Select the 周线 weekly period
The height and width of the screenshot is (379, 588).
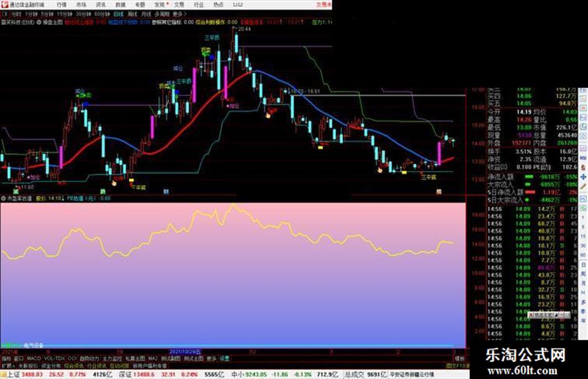[133, 14]
